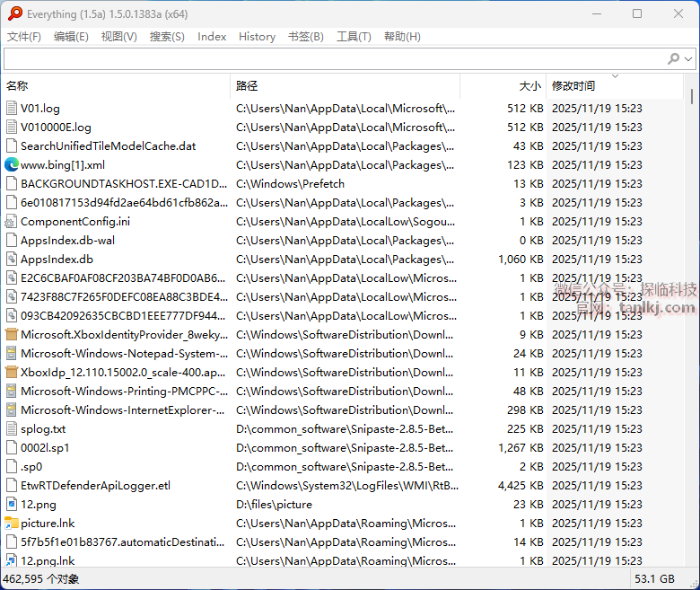
Task: Sort by the 大小 column header
Action: coord(503,85)
